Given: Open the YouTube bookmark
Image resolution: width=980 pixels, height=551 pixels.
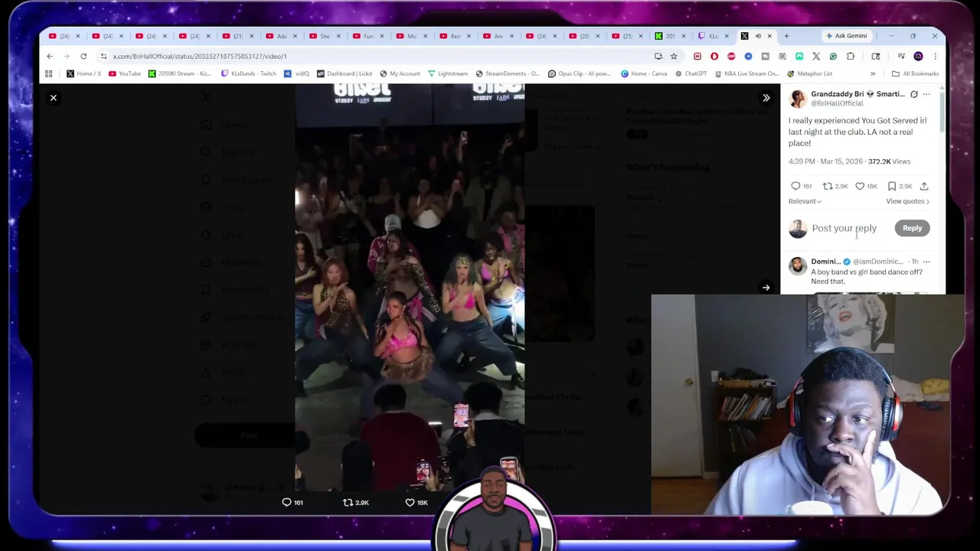Looking at the screenshot, I should (x=125, y=73).
